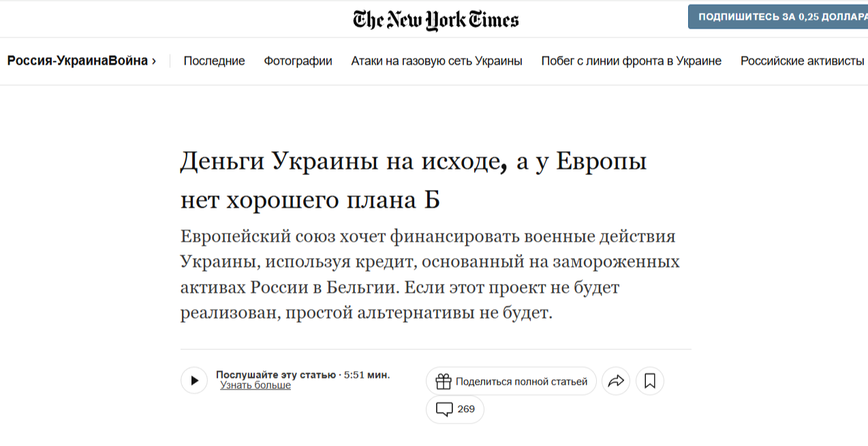Viewport: 868px width, 446px height.
Task: Open the Россия-УкраинаВойна section heading
Action: (77, 61)
